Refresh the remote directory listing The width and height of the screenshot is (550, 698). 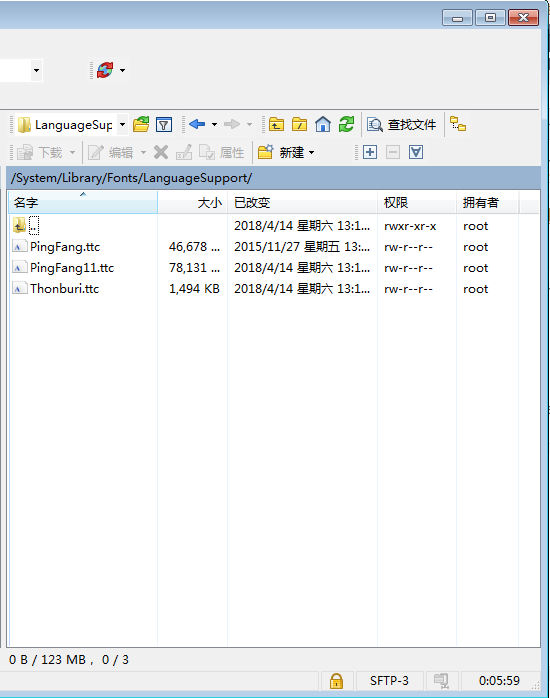coord(346,124)
